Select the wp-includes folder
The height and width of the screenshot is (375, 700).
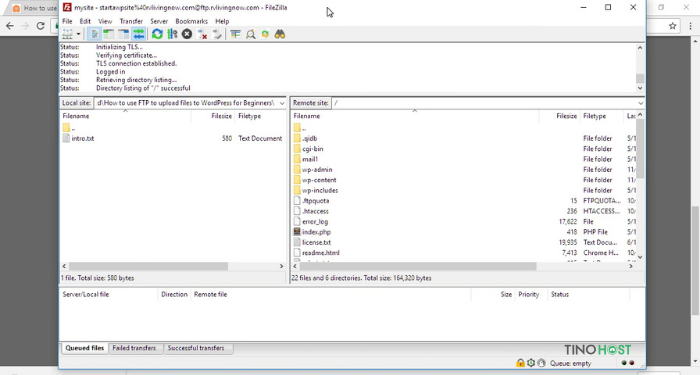coord(320,190)
